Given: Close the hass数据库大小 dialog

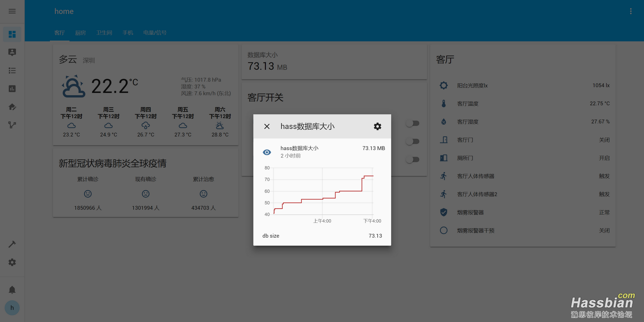Looking at the screenshot, I should point(267,126).
